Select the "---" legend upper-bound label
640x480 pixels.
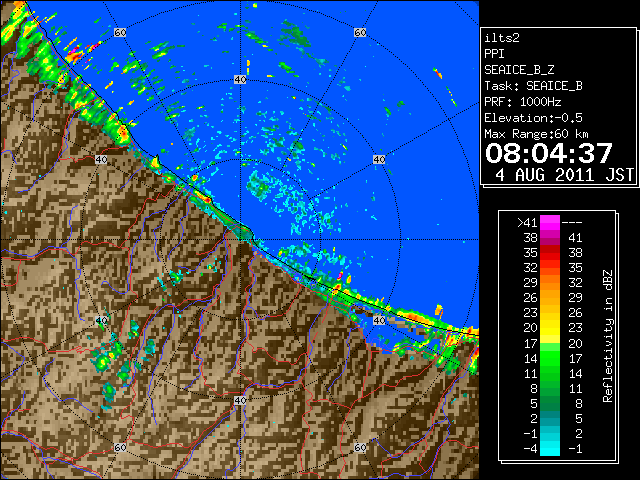tap(572, 222)
